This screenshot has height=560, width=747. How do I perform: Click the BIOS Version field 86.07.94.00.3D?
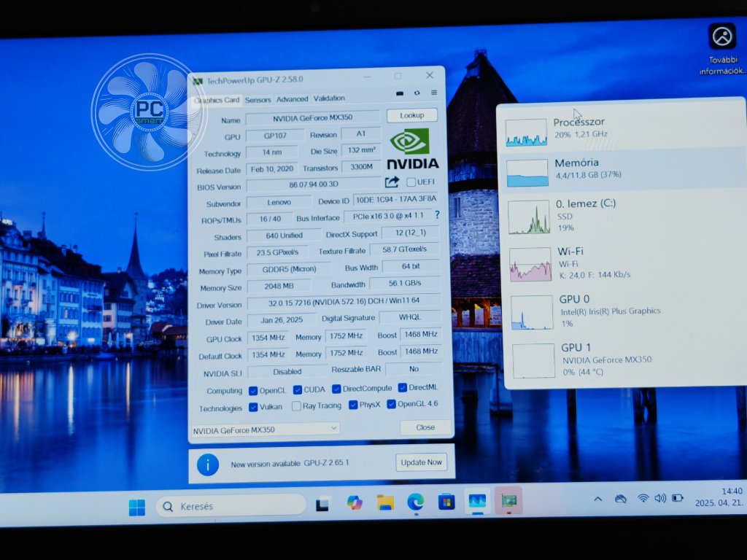pyautogui.click(x=313, y=184)
